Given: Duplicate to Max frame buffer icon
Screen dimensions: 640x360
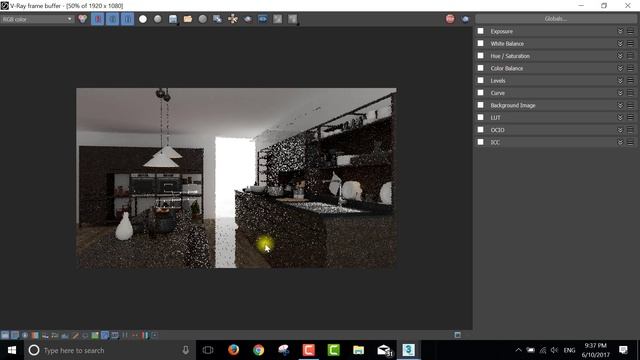Looking at the screenshot, I should 218,19.
